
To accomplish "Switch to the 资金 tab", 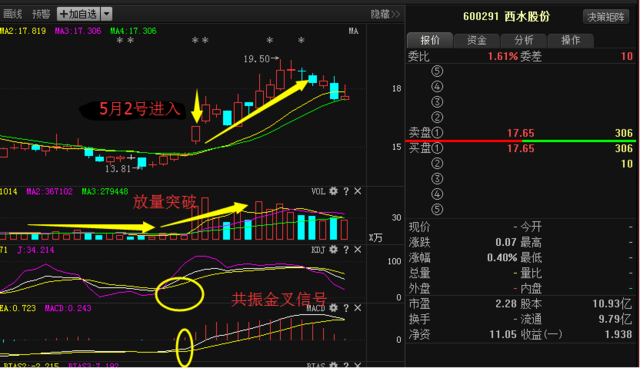I will (477, 40).
